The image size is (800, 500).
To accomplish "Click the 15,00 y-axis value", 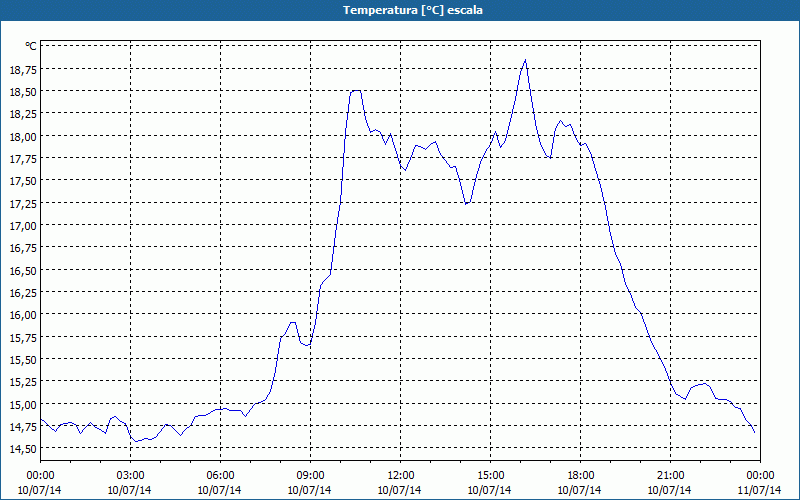I will pos(23,404).
